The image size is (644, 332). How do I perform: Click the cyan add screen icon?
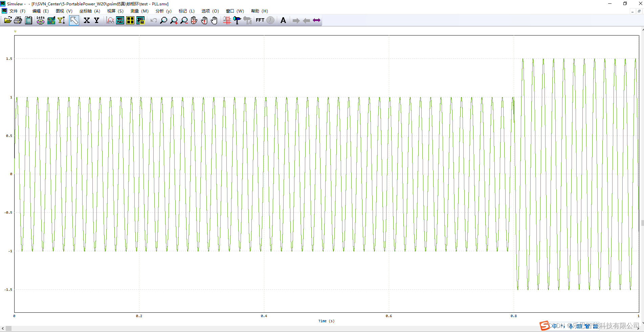[x=120, y=20]
